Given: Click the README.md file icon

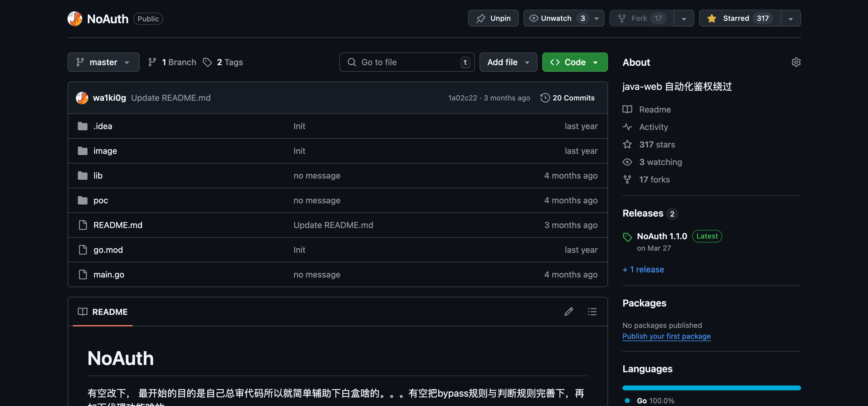Looking at the screenshot, I should 83,225.
